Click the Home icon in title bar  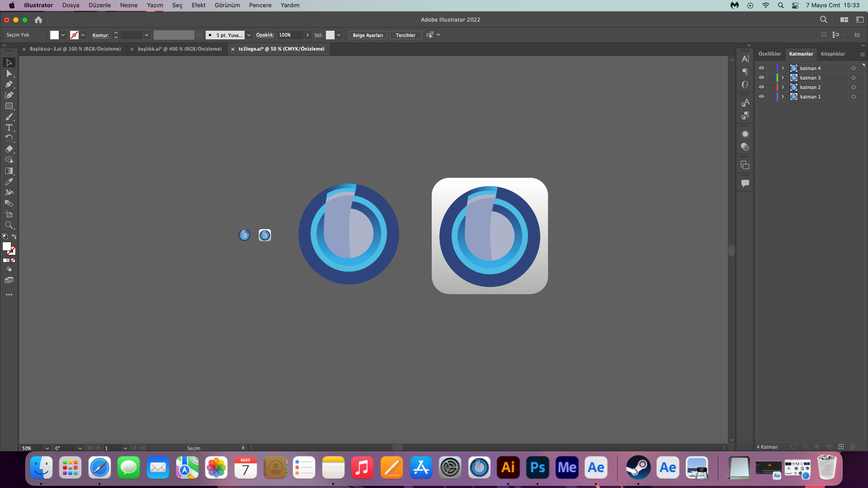(38, 20)
